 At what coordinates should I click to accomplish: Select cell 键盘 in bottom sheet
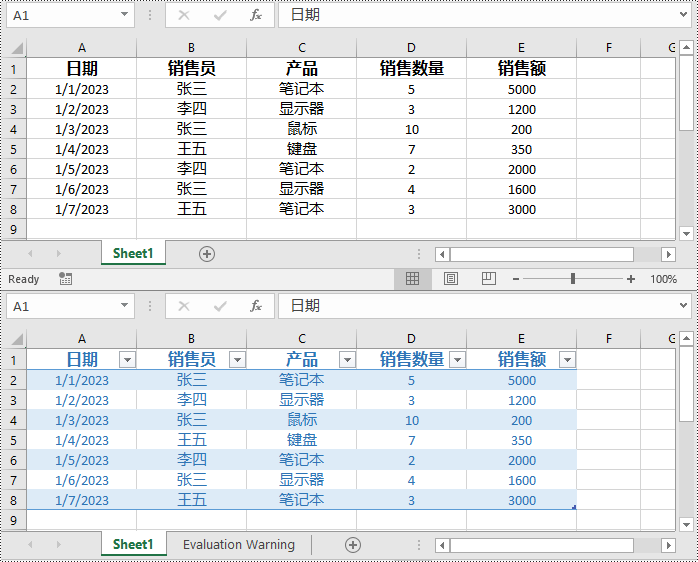302,440
